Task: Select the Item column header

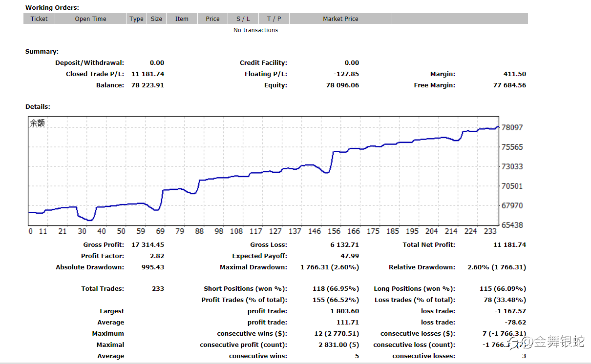Action: click(182, 19)
